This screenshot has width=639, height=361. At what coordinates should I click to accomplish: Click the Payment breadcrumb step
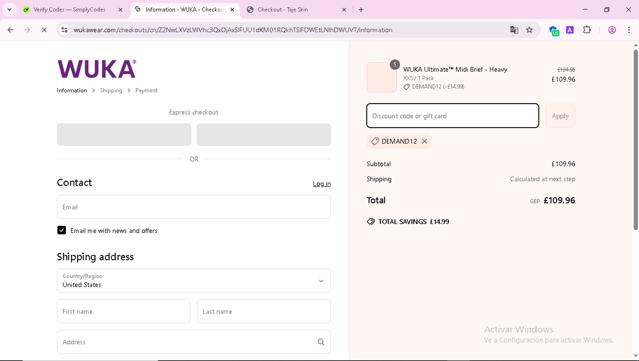tap(146, 90)
